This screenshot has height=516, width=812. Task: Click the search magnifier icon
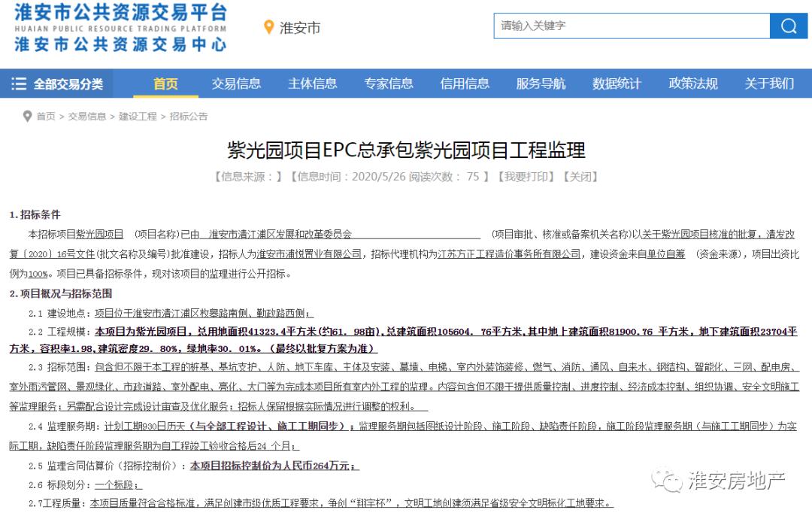(x=788, y=26)
